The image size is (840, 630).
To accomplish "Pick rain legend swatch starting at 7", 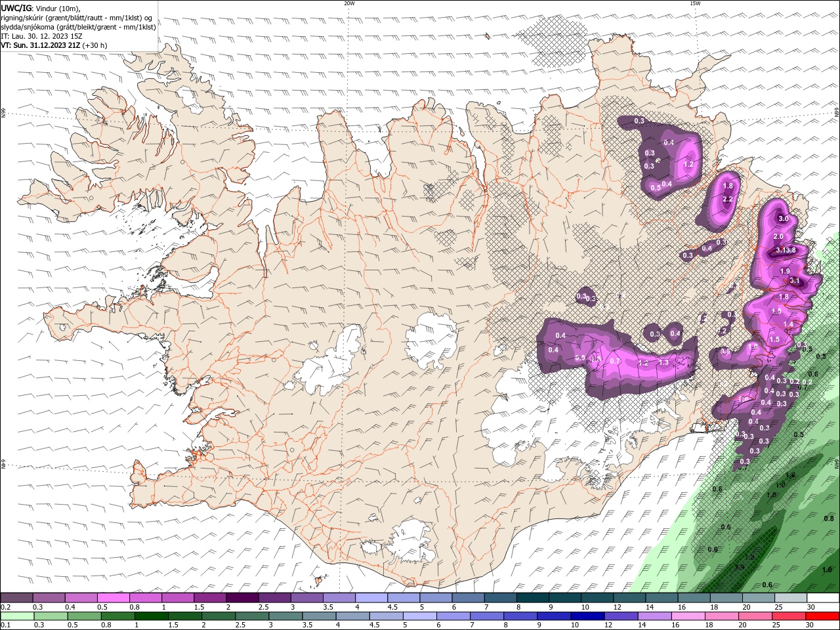I will point(487,616).
